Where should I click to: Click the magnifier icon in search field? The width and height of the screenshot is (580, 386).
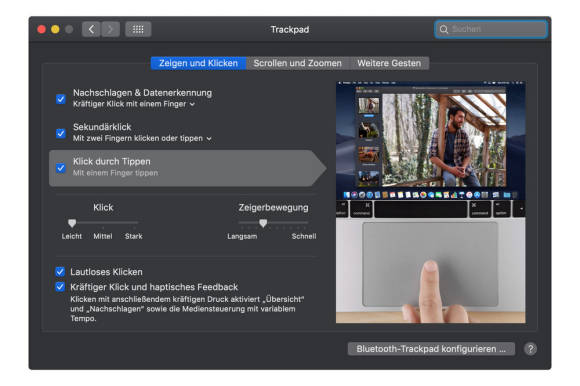point(444,29)
